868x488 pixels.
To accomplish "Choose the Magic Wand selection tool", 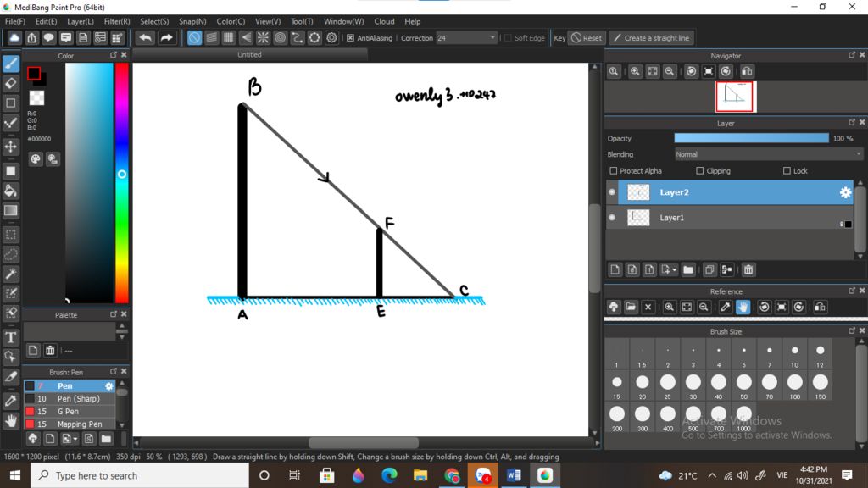I will point(11,274).
